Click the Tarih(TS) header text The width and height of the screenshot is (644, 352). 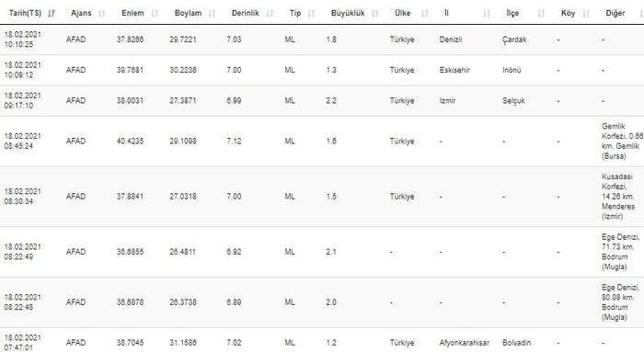click(25, 13)
